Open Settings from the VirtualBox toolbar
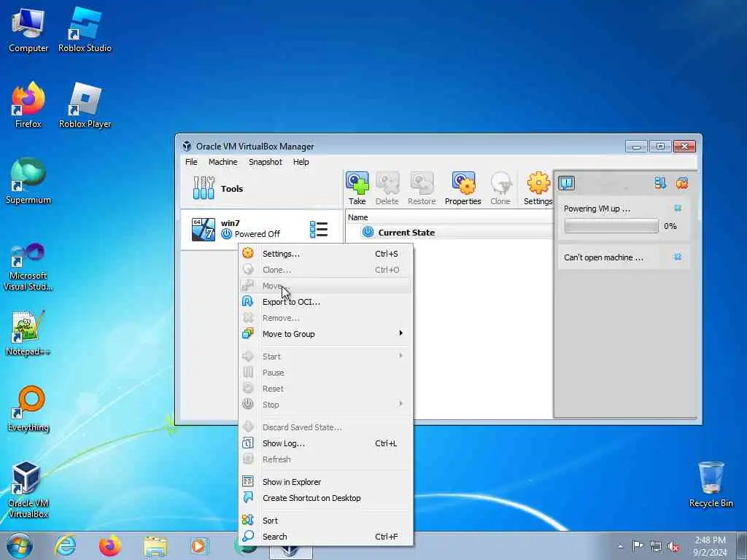 tap(538, 189)
